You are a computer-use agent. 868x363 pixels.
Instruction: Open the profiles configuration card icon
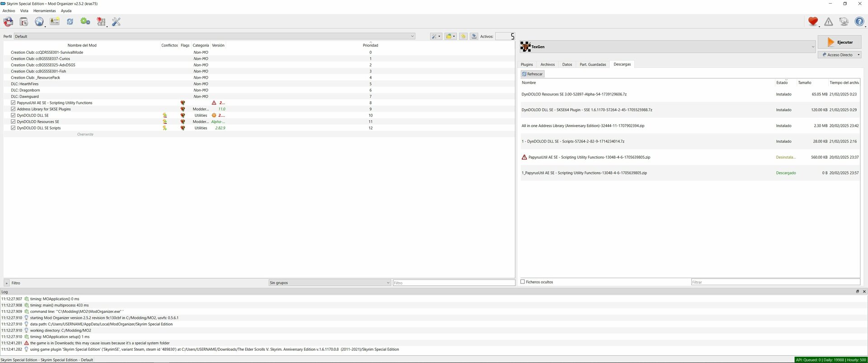(x=55, y=21)
